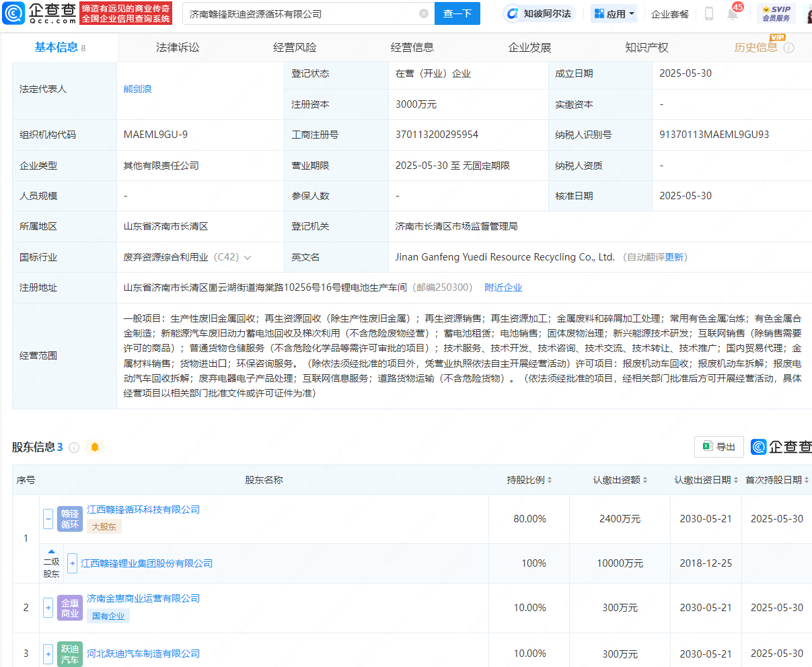
Task: Expand 江西赣锋锂业集团 plus button
Action: [73, 563]
